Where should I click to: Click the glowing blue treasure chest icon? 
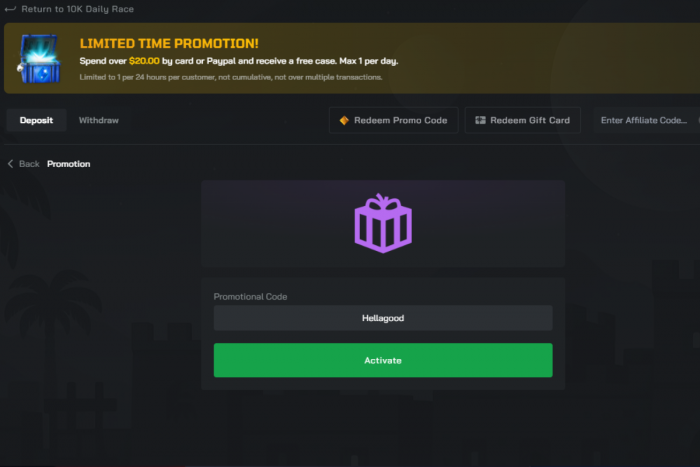(x=39, y=58)
